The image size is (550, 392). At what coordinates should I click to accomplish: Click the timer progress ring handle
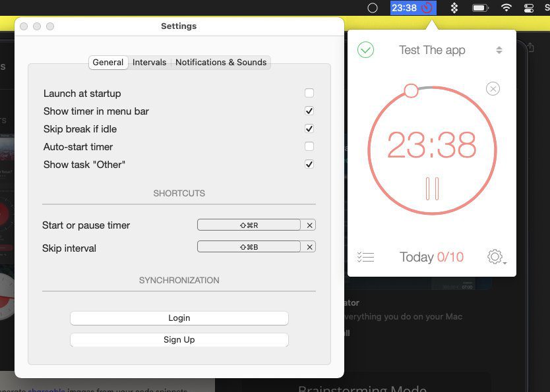coord(411,90)
